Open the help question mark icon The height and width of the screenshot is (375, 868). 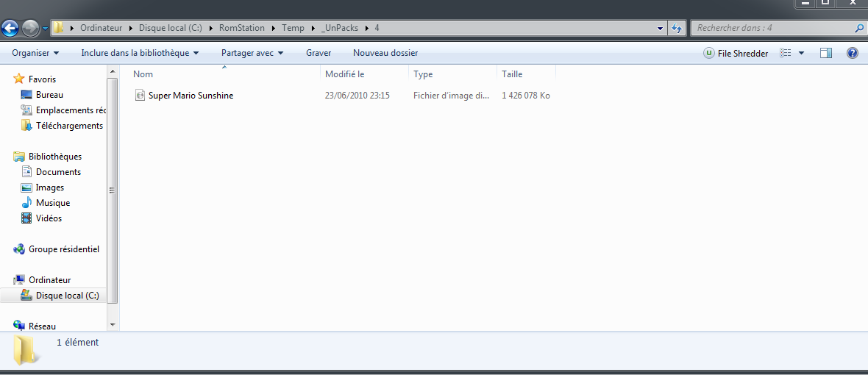click(x=853, y=53)
